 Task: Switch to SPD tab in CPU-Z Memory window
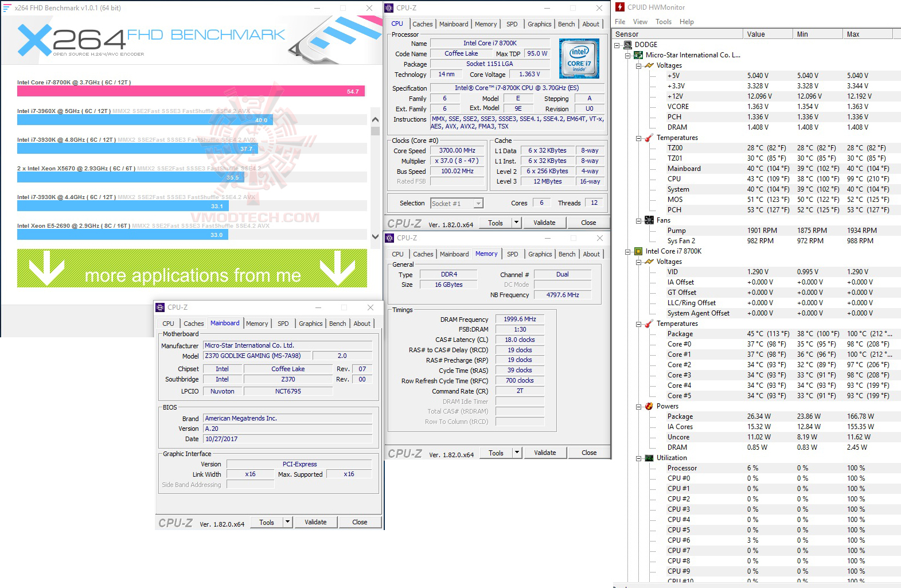pyautogui.click(x=513, y=254)
